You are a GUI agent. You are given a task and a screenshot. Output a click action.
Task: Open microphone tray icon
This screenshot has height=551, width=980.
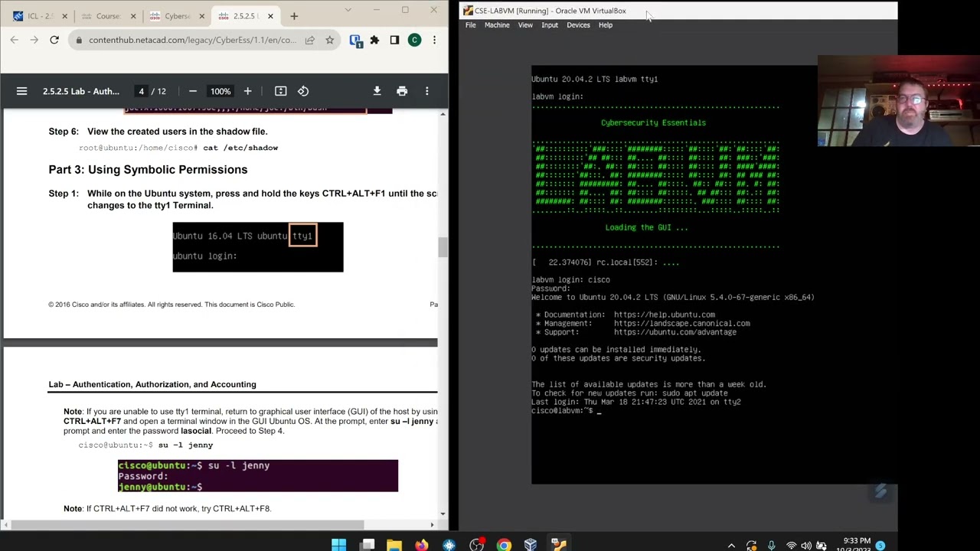(x=771, y=546)
